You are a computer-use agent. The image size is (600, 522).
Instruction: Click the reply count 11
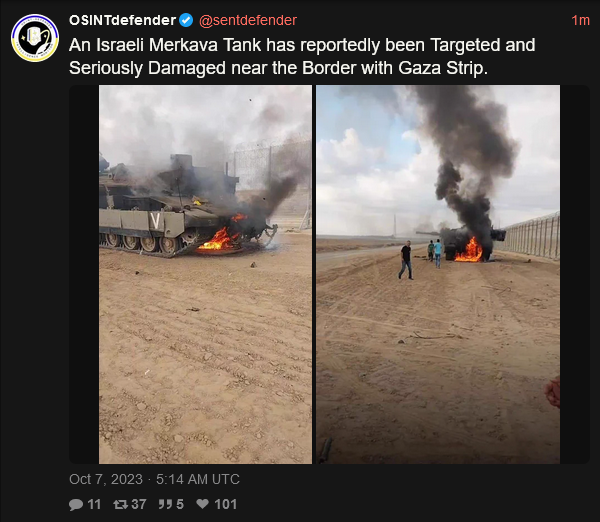[94, 504]
